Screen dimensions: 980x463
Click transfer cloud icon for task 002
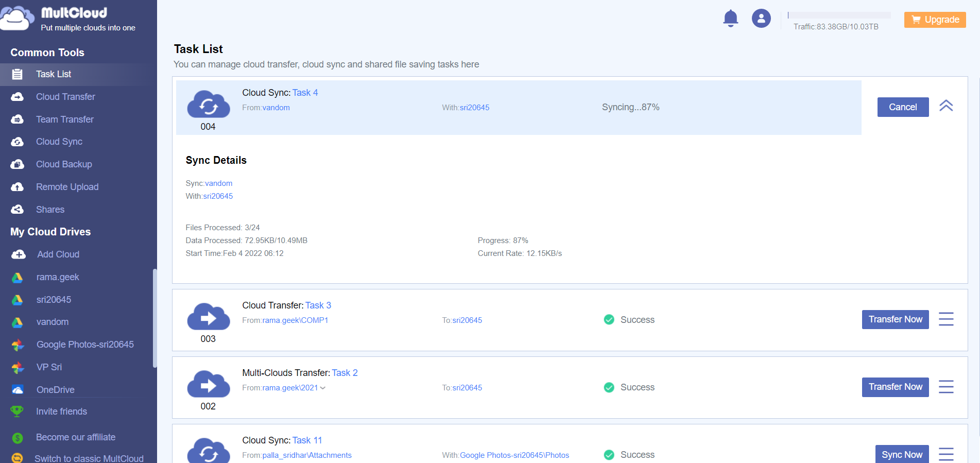208,384
